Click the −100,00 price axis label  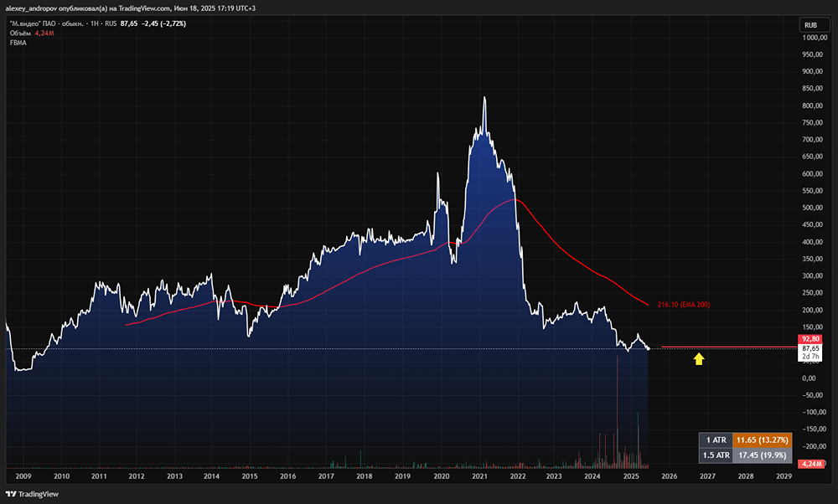point(814,413)
